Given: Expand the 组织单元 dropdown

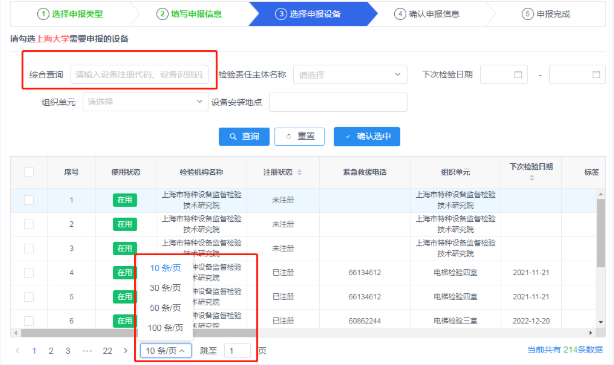Looking at the screenshot, I should coord(145,102).
